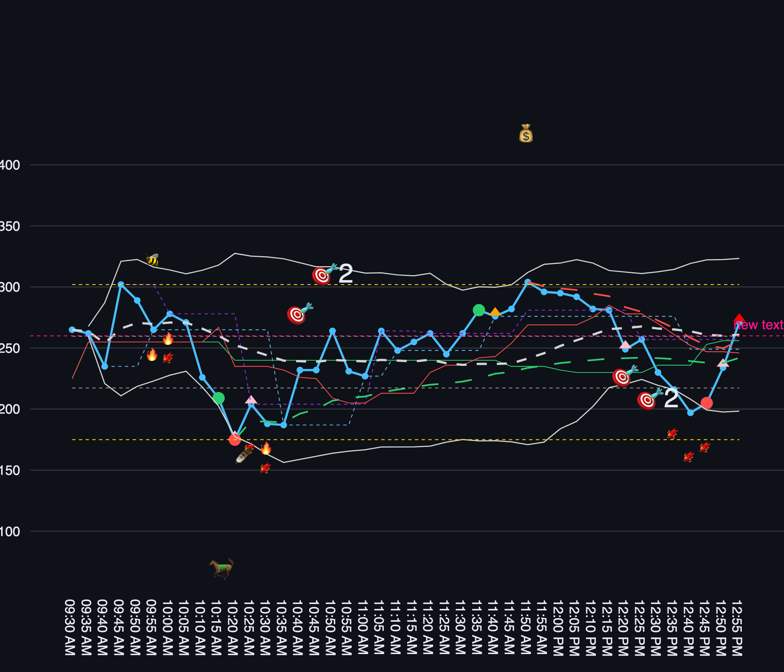784x672 pixels.
Task: Click the galloping horse emoji
Action: [x=221, y=568]
